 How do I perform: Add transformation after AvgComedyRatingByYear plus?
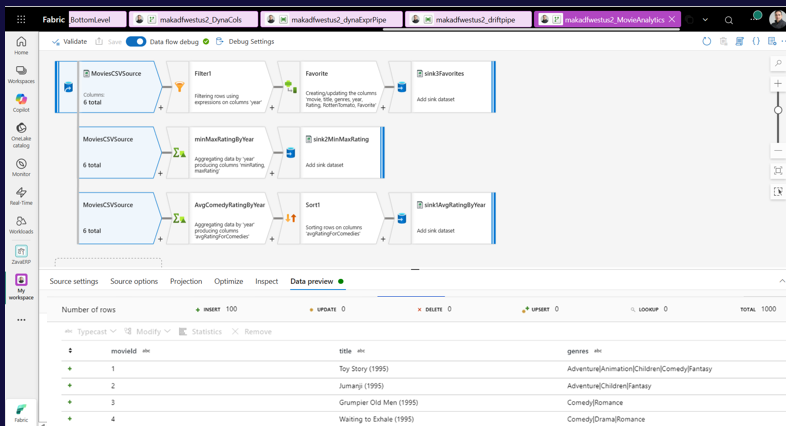click(x=272, y=239)
